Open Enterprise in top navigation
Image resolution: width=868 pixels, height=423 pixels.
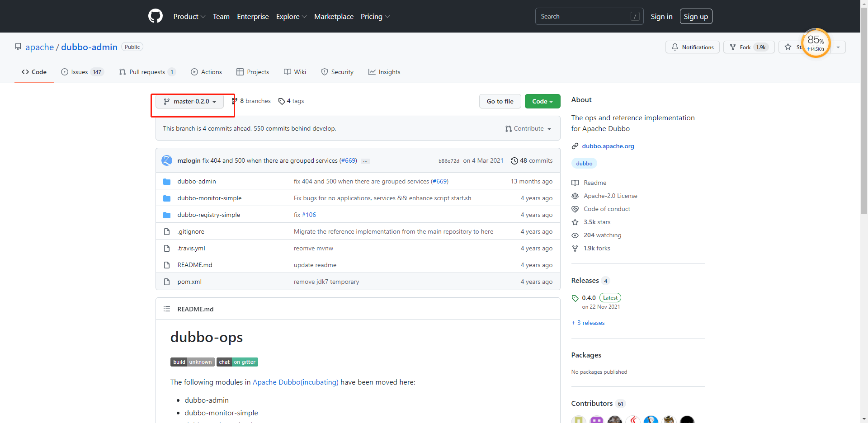point(253,16)
